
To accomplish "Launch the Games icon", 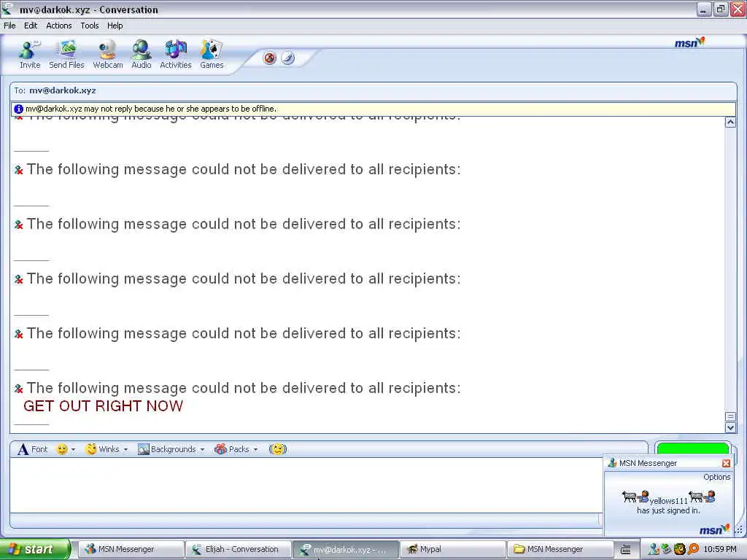I will pos(212,50).
